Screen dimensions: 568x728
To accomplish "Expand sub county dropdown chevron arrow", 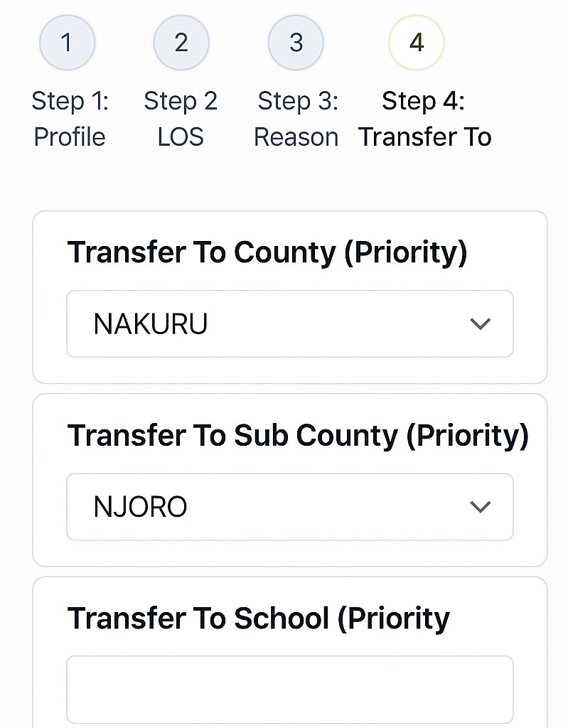I will pyautogui.click(x=481, y=506).
